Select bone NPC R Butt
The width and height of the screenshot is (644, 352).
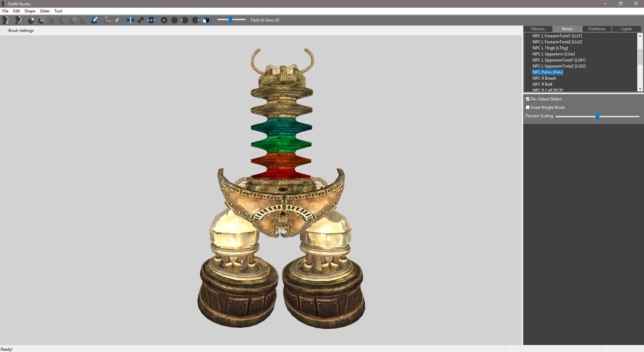[x=542, y=84]
